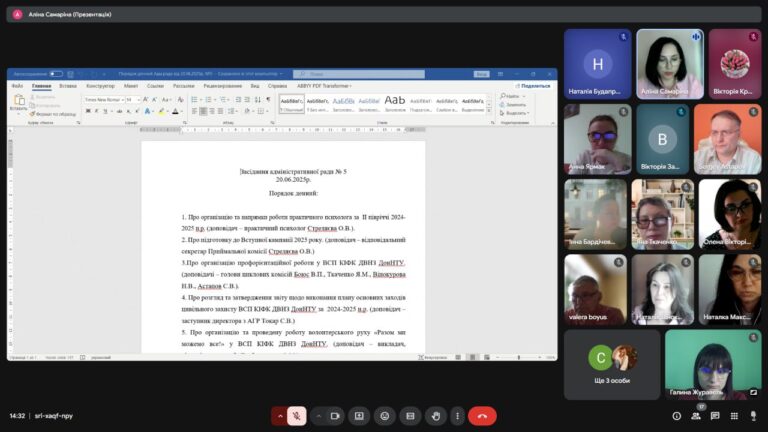Open the Meet activities grid icon
This screenshot has height=432, width=768.
click(x=734, y=416)
